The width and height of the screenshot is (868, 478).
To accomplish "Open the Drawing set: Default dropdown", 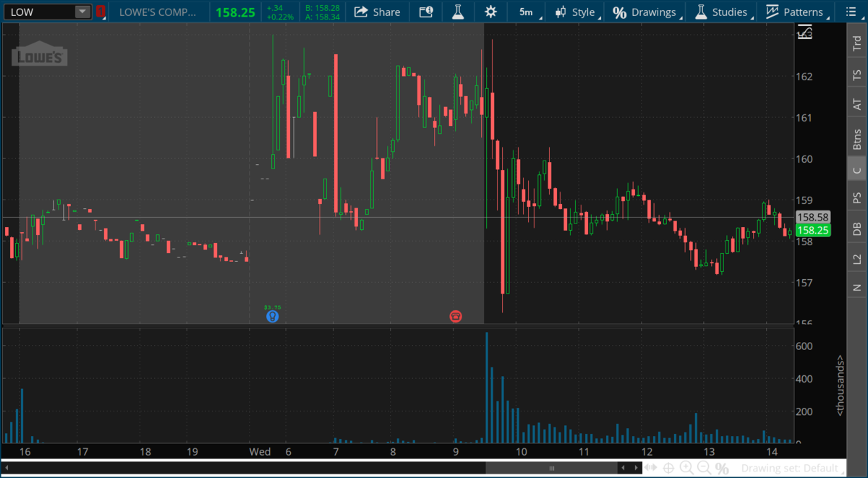I will click(792, 469).
